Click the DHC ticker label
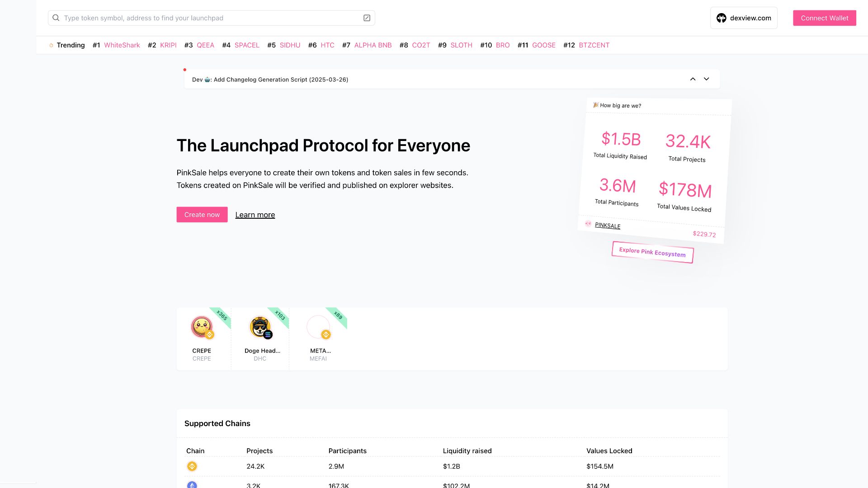 coord(260,359)
